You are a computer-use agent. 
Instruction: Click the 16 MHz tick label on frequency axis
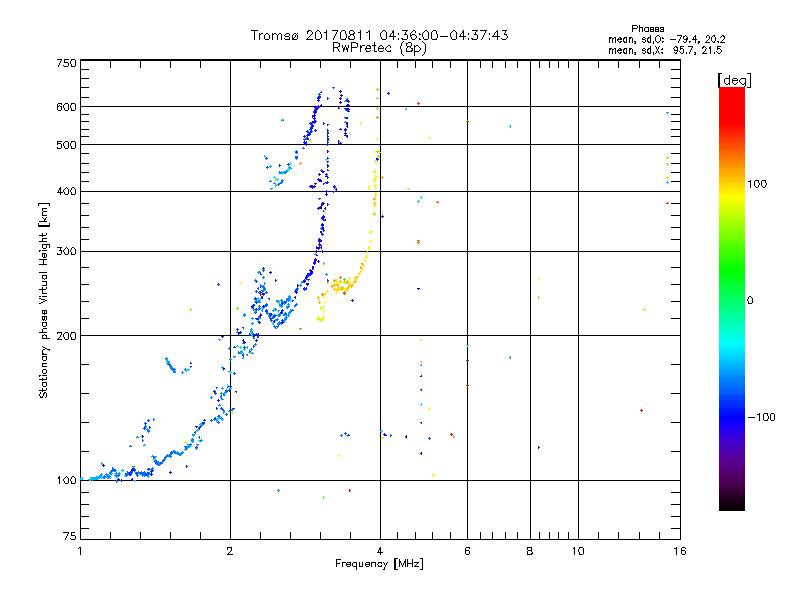(680, 551)
